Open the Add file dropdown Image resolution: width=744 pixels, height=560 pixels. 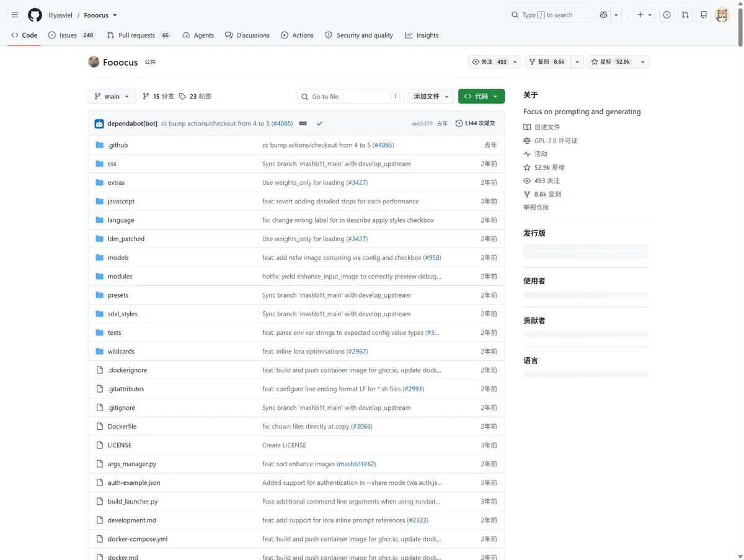(x=431, y=96)
